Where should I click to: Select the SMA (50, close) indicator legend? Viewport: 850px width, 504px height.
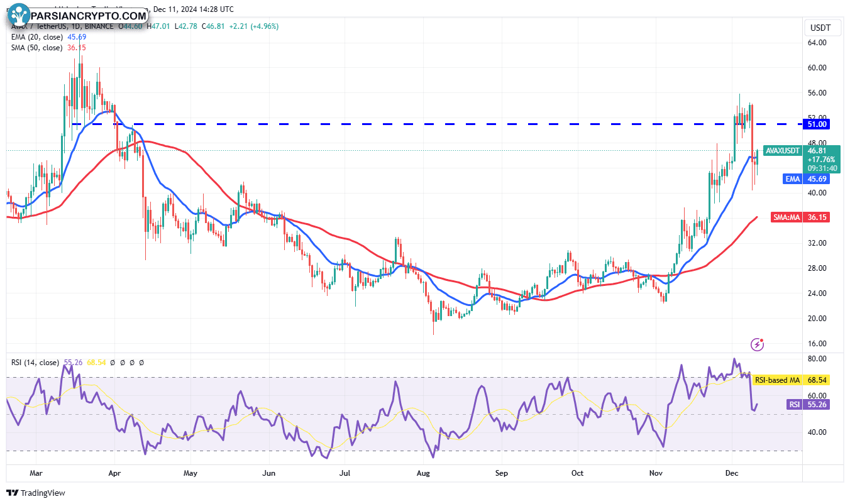coord(36,48)
